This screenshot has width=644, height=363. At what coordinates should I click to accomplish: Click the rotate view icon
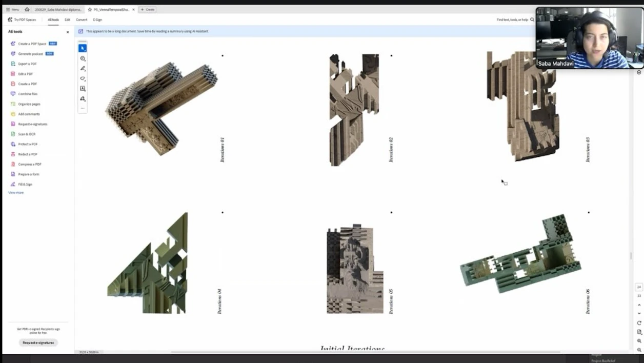tap(639, 323)
